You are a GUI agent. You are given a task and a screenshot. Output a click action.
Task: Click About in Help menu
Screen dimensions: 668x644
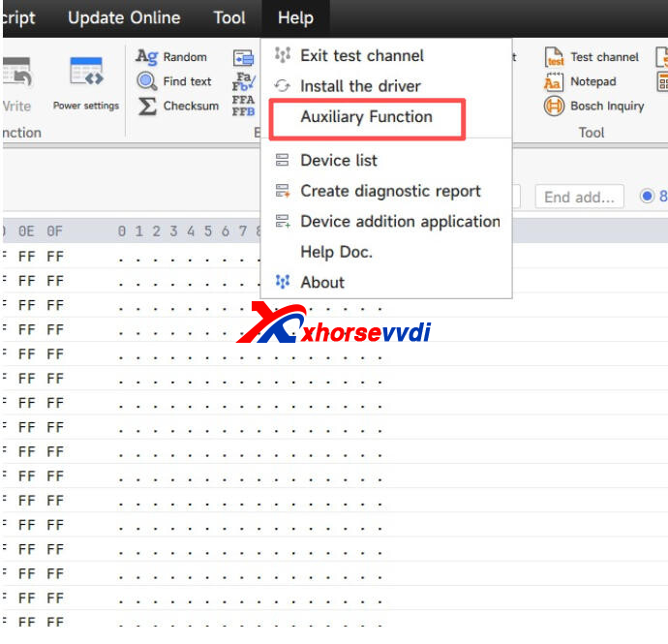click(x=386, y=282)
